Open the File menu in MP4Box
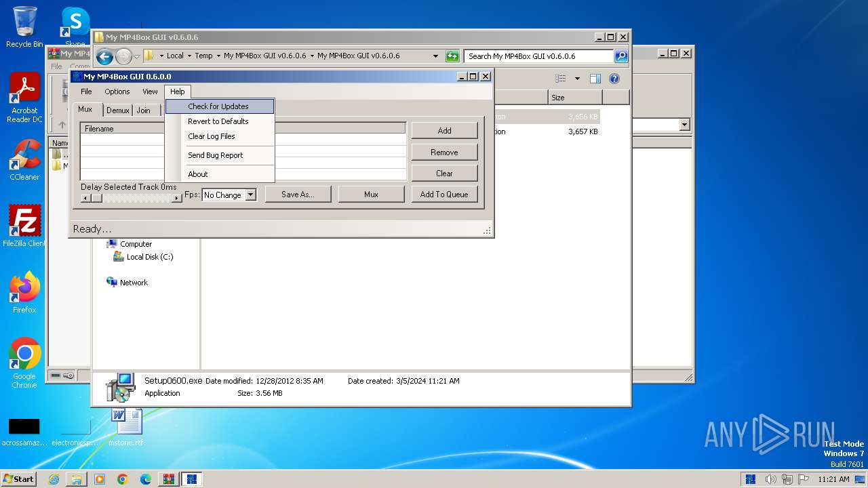 click(x=86, y=91)
